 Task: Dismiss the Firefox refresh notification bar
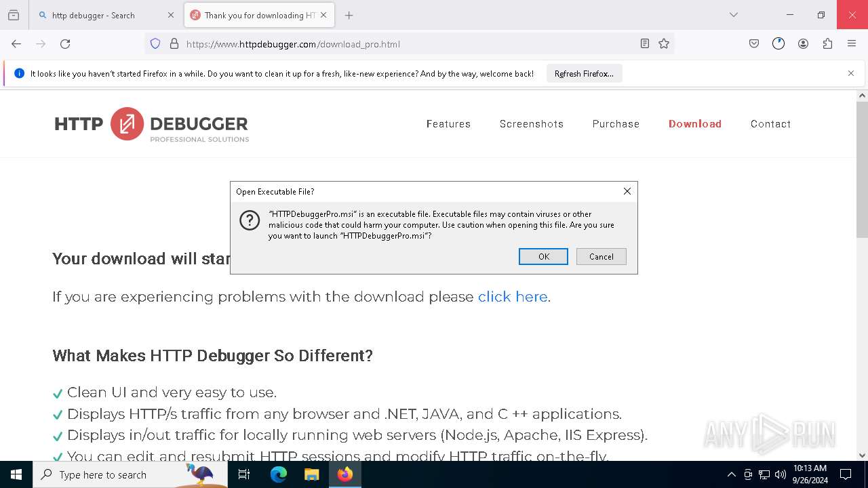pos(851,73)
